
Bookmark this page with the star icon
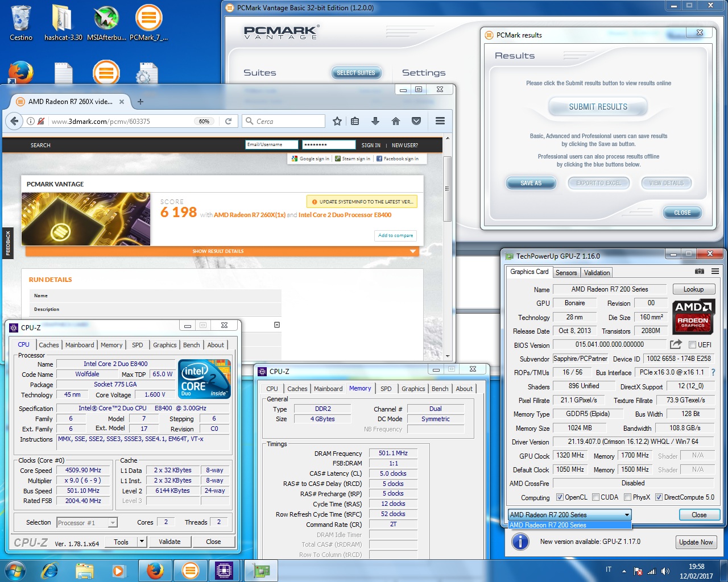coord(337,121)
